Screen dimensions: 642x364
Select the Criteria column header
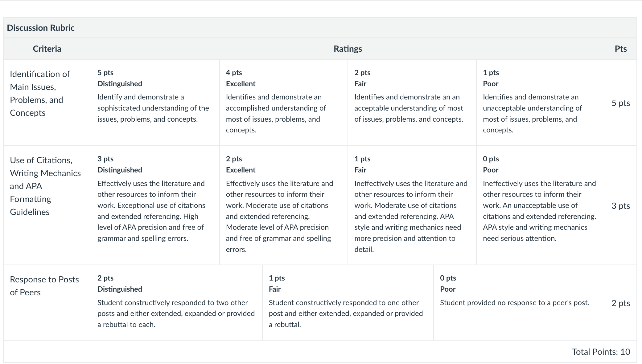47,49
